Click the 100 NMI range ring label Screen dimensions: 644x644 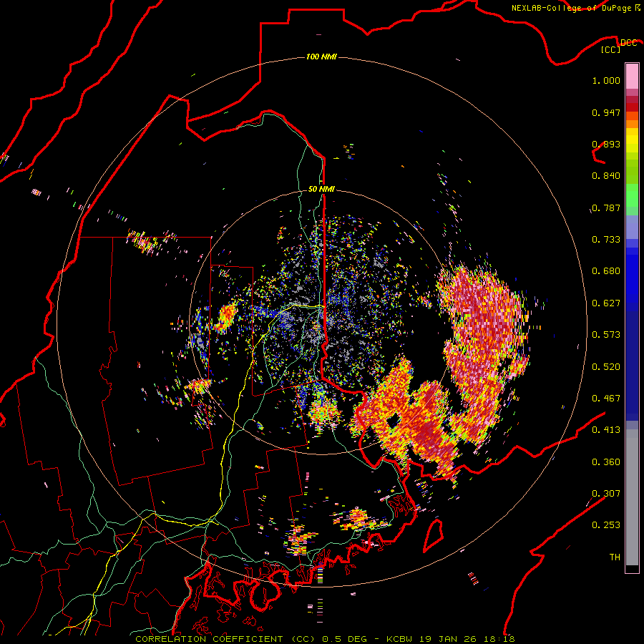(321, 57)
